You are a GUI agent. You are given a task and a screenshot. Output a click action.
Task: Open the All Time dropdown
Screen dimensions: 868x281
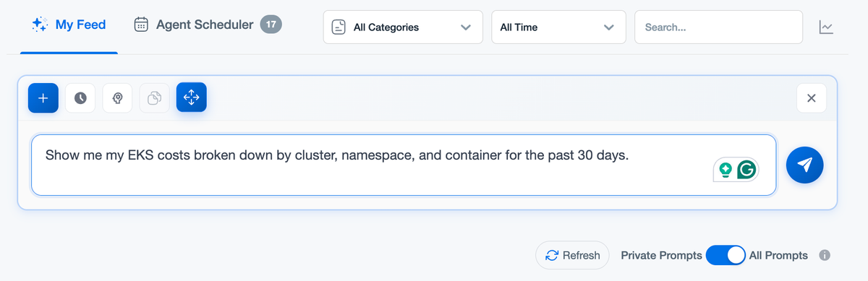tap(559, 27)
